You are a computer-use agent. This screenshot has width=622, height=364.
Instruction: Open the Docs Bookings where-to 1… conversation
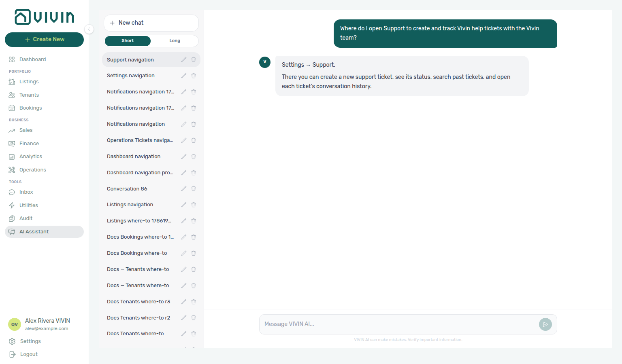tap(141, 237)
